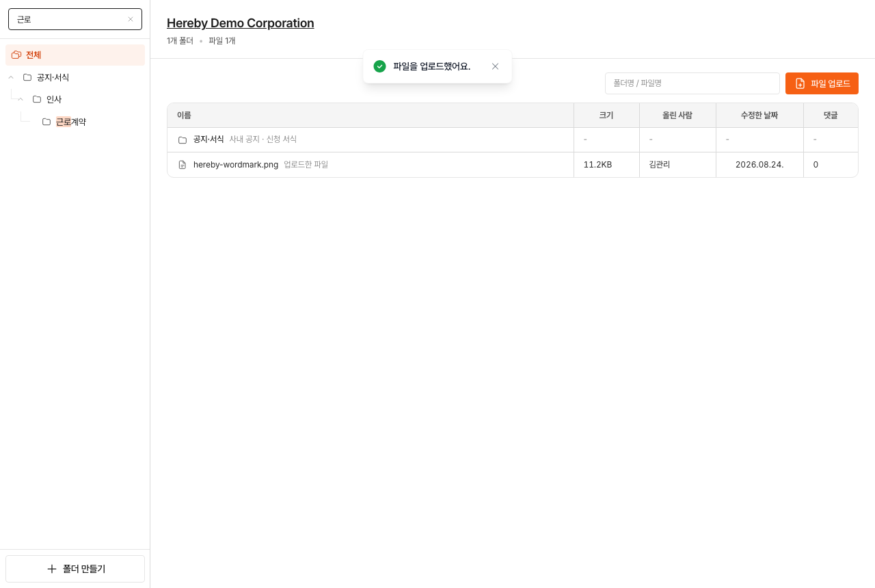Click the 파일 업로드 button
Screen dimensions: 875x588
click(x=822, y=83)
